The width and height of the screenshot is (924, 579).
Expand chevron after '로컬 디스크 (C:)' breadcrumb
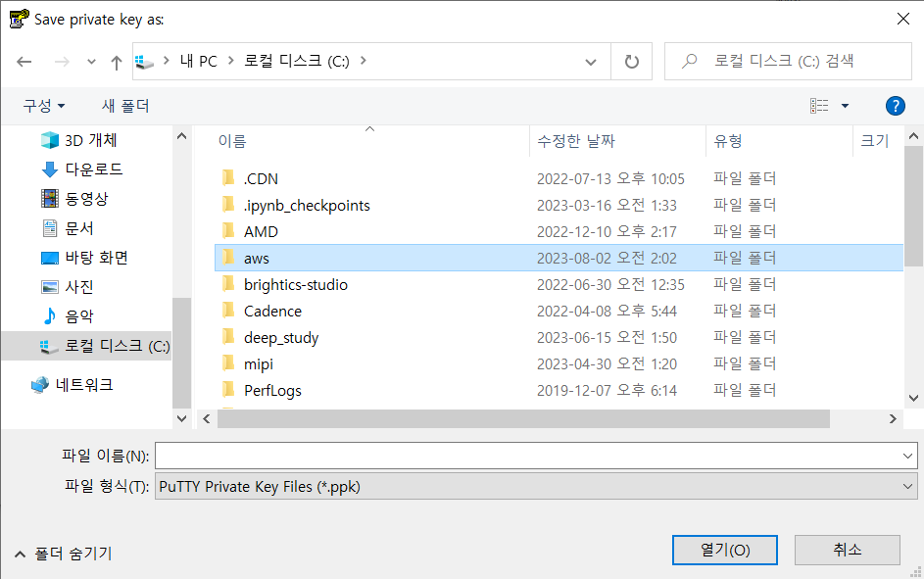click(363, 60)
